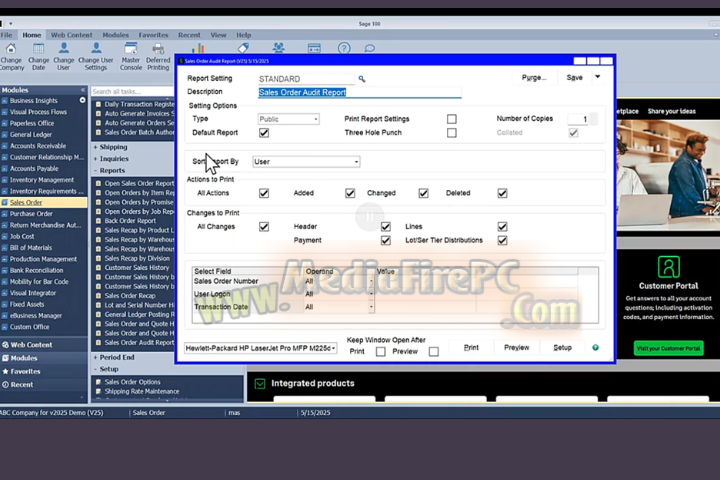The height and width of the screenshot is (480, 720).
Task: Open the Sales Order Recap task
Action: click(129, 296)
